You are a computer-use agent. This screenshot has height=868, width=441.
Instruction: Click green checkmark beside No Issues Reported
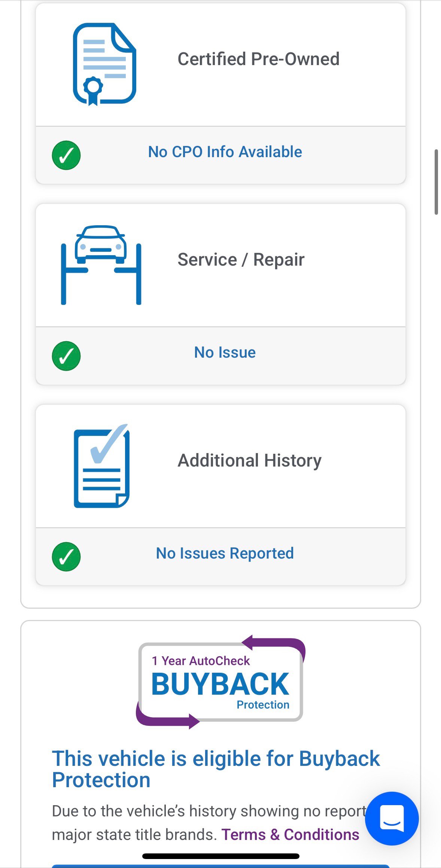pos(66,556)
